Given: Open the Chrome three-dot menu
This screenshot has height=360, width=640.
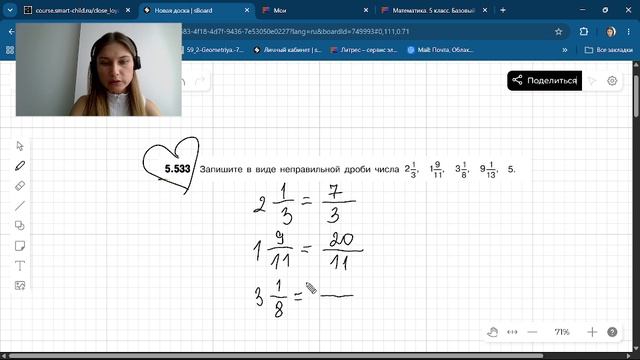Looking at the screenshot, I should [629, 31].
